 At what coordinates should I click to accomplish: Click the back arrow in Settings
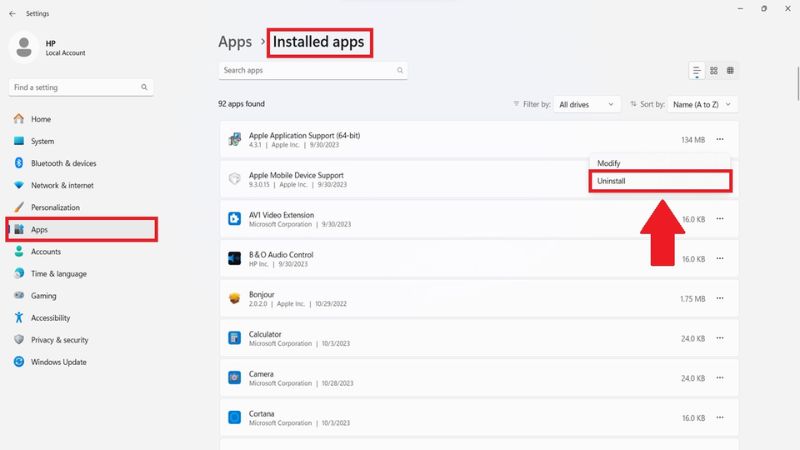tap(11, 14)
